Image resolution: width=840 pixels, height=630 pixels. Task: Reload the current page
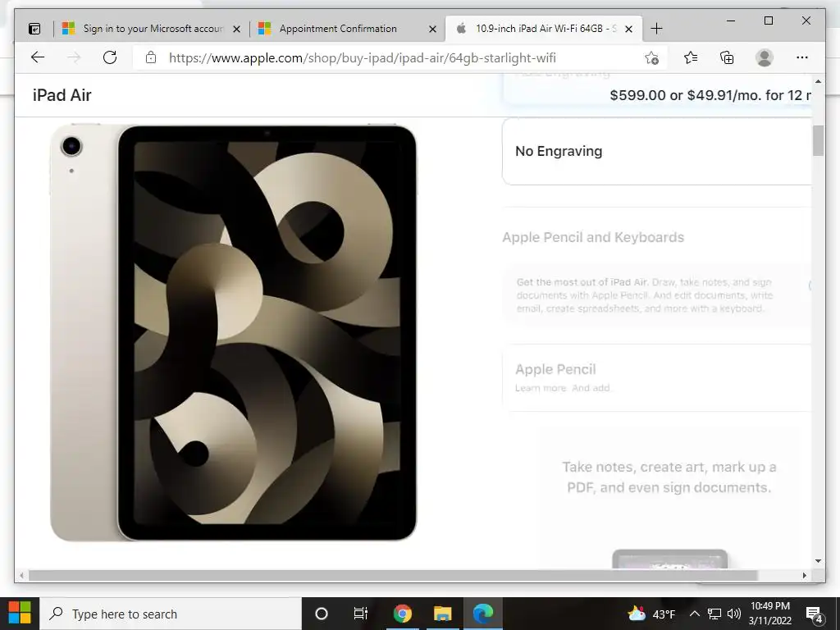pos(110,58)
